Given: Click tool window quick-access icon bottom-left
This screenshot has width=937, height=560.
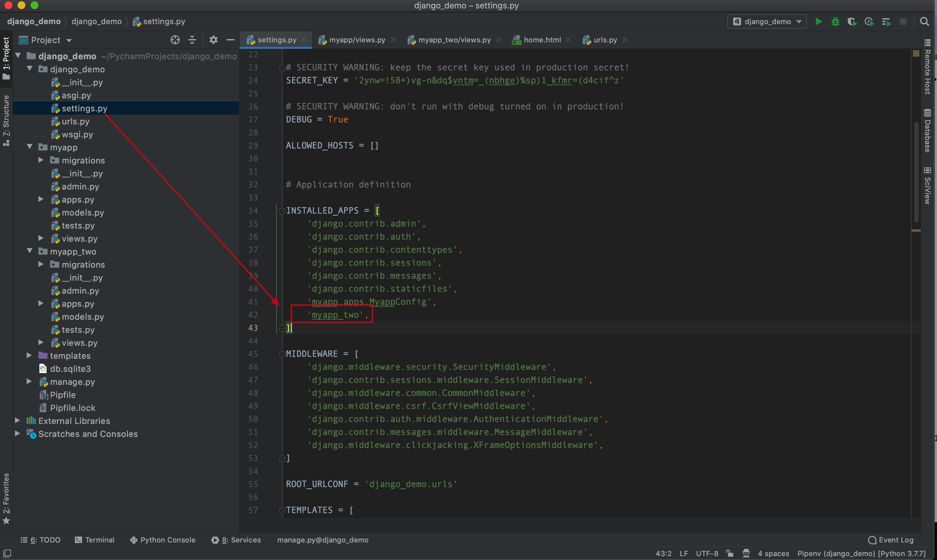Looking at the screenshot, I should [x=7, y=553].
